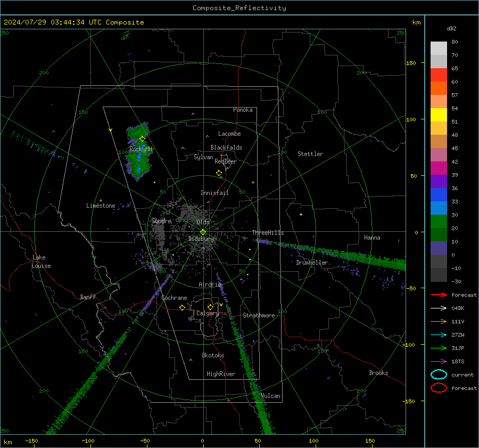Click the Banff label
Screen dimensions: 479x448
pyautogui.click(x=88, y=297)
